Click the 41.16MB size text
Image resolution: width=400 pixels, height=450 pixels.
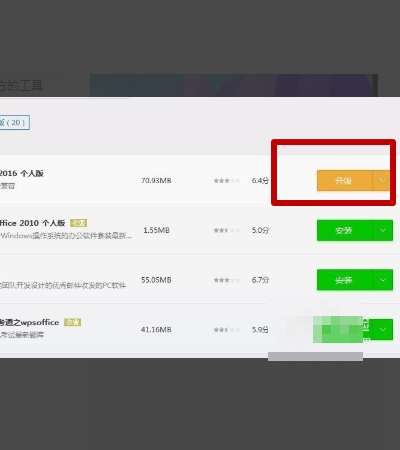click(156, 330)
